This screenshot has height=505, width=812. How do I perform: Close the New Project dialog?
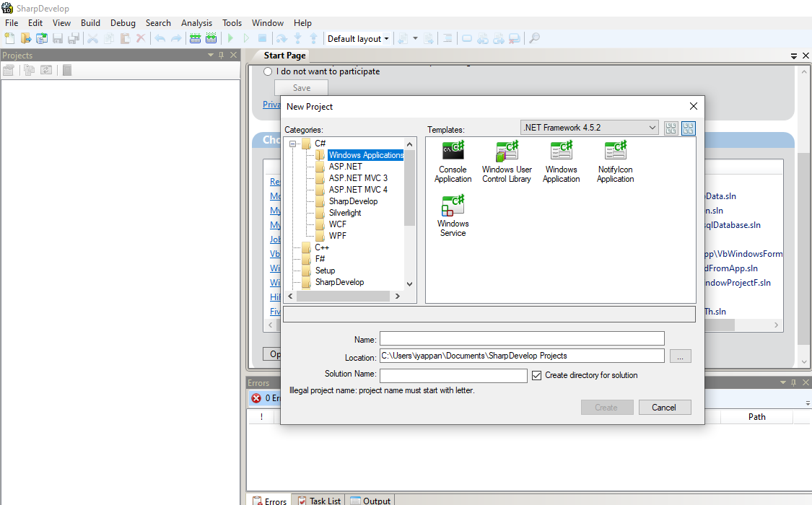coord(694,106)
